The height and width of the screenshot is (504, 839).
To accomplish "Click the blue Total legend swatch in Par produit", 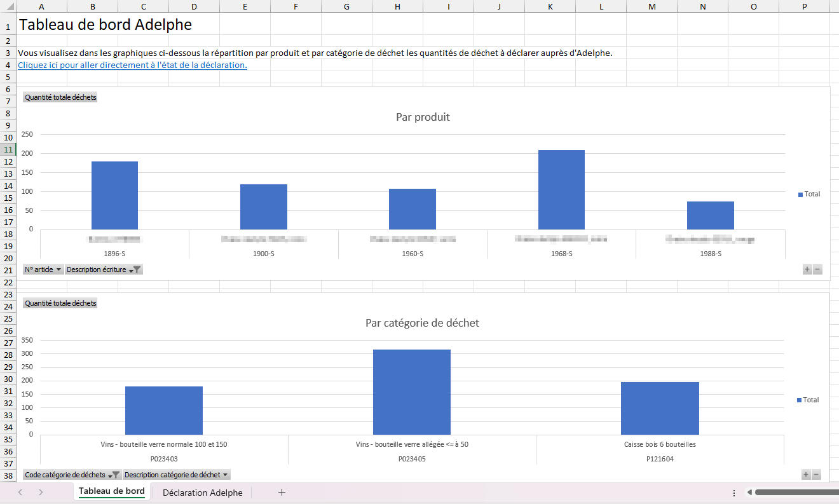I will 800,194.
